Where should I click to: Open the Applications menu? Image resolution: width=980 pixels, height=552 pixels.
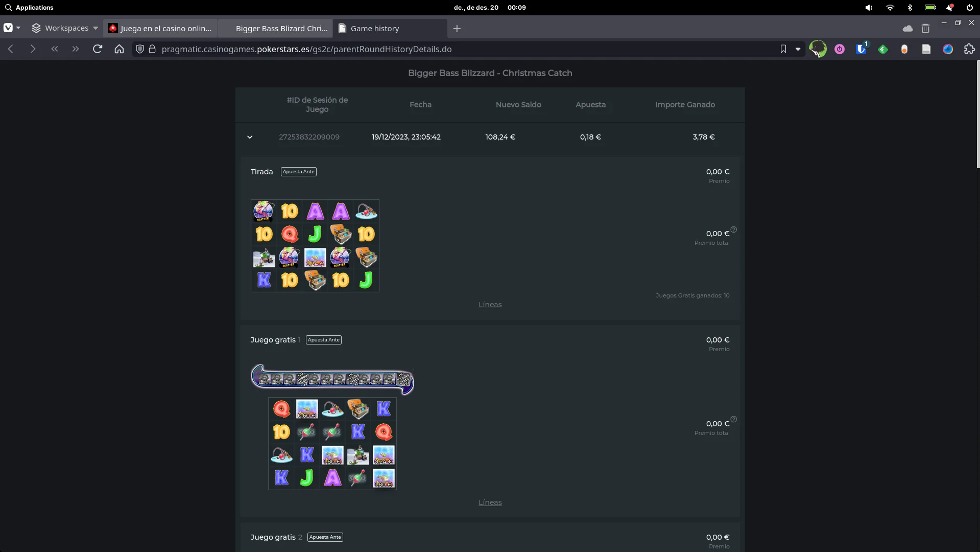(x=29, y=8)
